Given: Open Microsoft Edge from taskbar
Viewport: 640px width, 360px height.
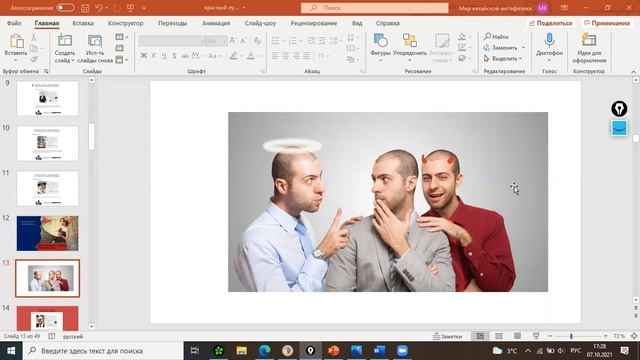Looking at the screenshot, I should (x=264, y=351).
